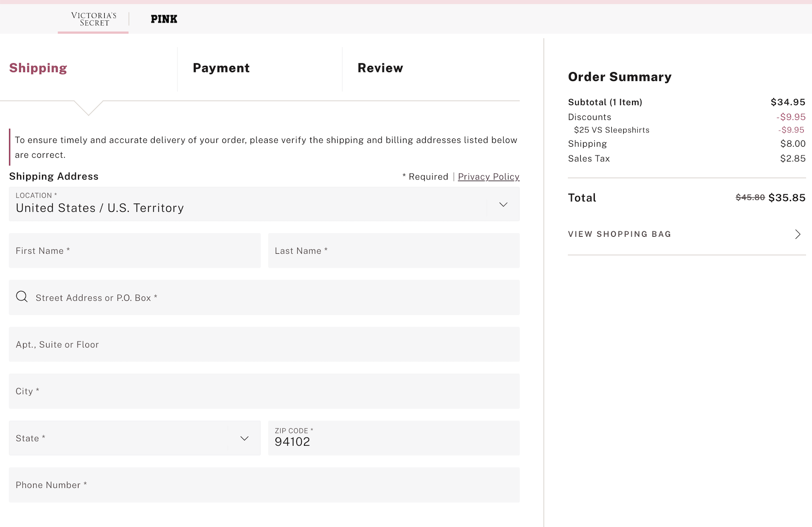The image size is (812, 527).
Task: Click the street address search magnifier icon
Action: [x=22, y=297]
